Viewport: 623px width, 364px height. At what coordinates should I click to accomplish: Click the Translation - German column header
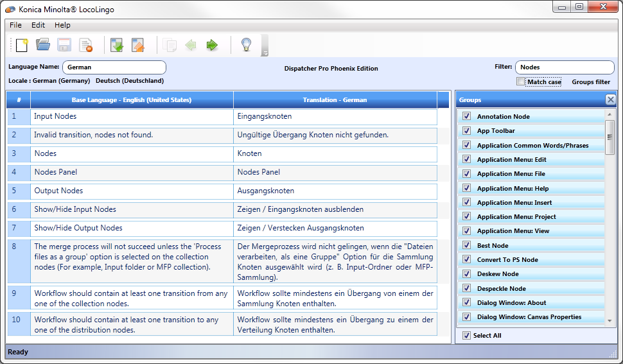point(335,100)
